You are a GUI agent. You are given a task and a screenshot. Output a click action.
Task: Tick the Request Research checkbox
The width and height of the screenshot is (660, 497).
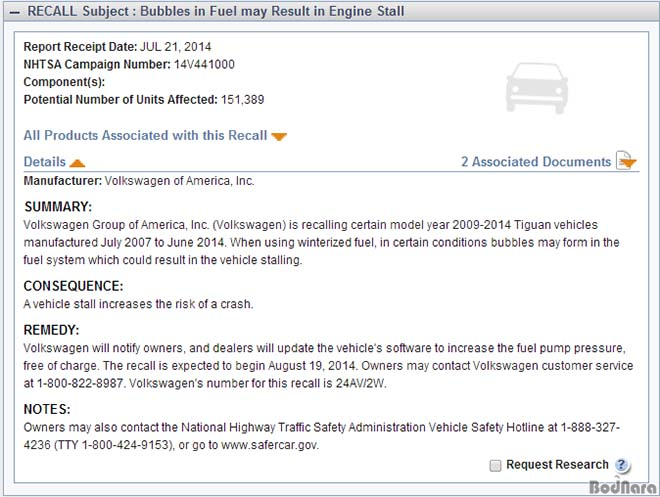[495, 465]
